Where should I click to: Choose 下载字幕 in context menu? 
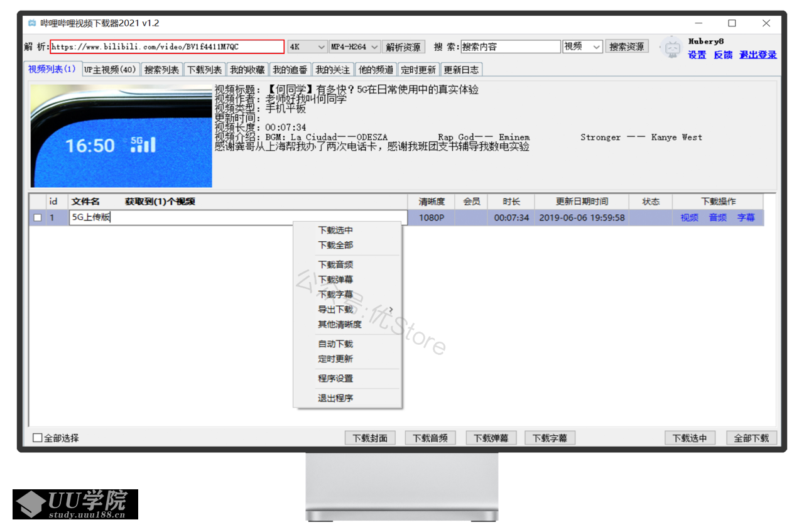pyautogui.click(x=335, y=295)
